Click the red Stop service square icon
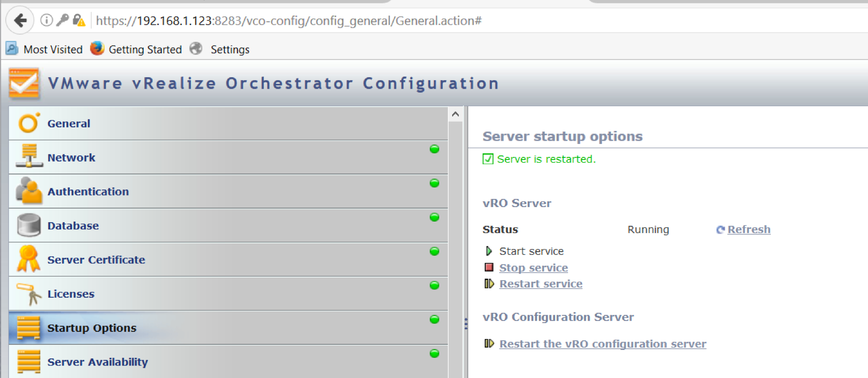This screenshot has height=378, width=868. [x=489, y=267]
